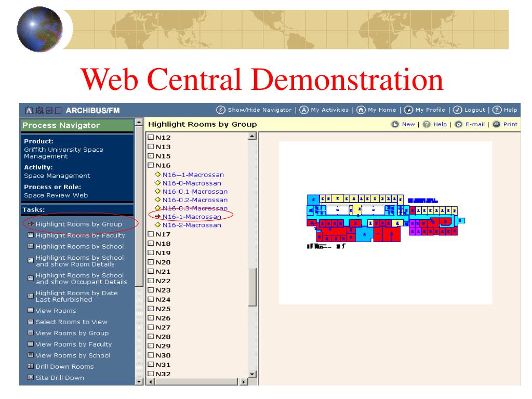Click the icon beside Highlight Rooms by Faculty
This screenshot has width=532, height=399.
point(31,235)
